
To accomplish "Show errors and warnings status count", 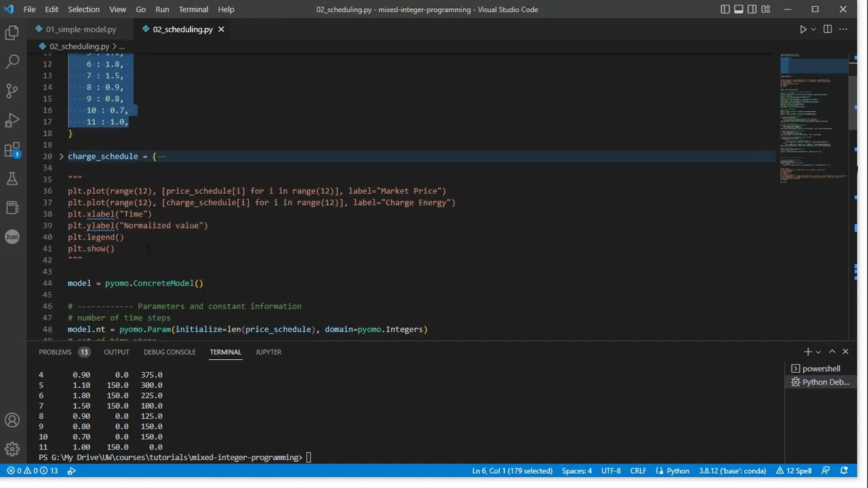I will [x=33, y=471].
